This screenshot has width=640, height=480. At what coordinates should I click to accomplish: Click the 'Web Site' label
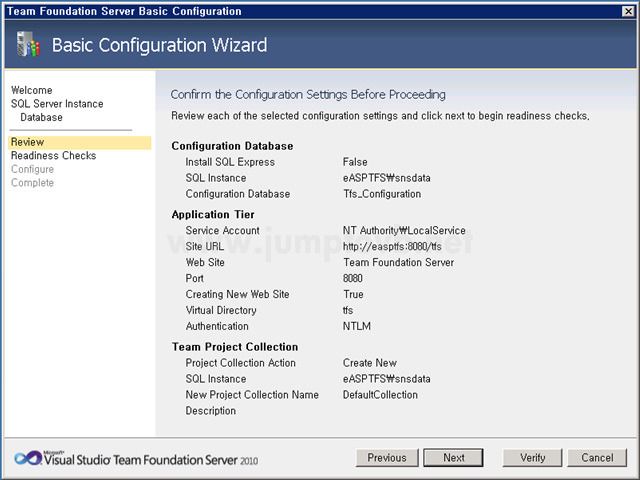point(205,262)
